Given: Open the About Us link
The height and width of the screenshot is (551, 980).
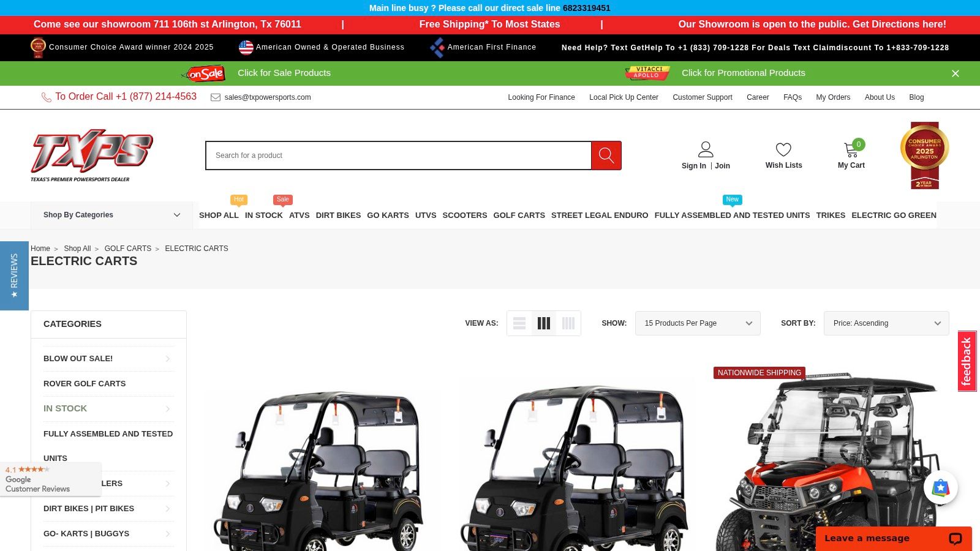Looking at the screenshot, I should pyautogui.click(x=880, y=97).
